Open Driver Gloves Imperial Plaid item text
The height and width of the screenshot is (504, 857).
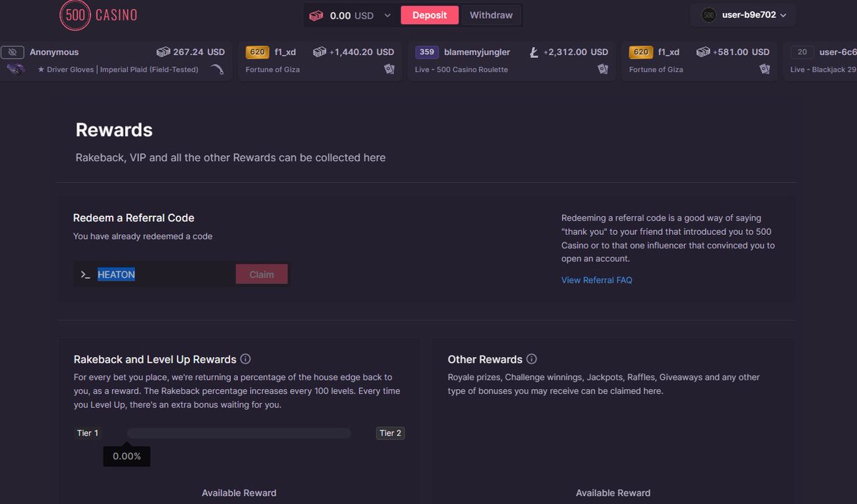tap(118, 70)
